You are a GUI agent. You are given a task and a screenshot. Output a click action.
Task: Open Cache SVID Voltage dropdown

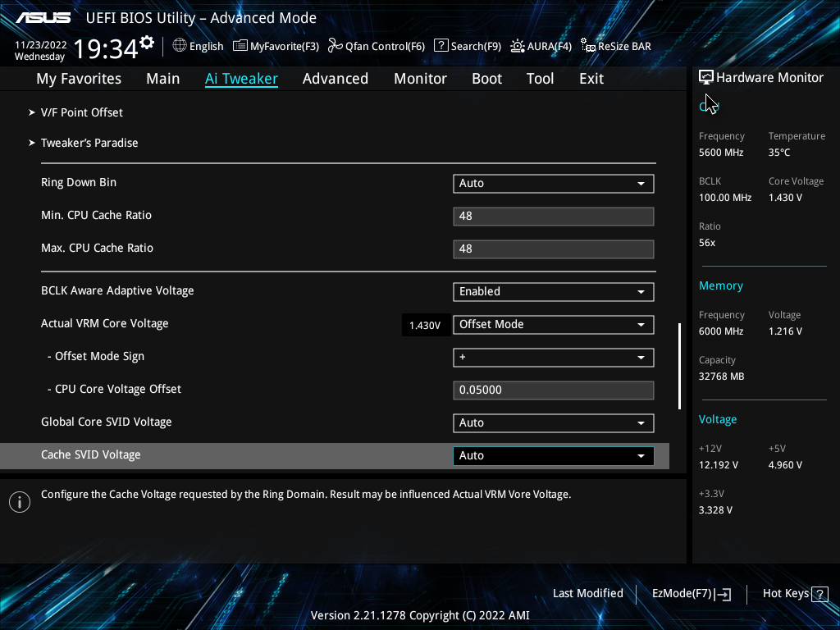coord(554,455)
